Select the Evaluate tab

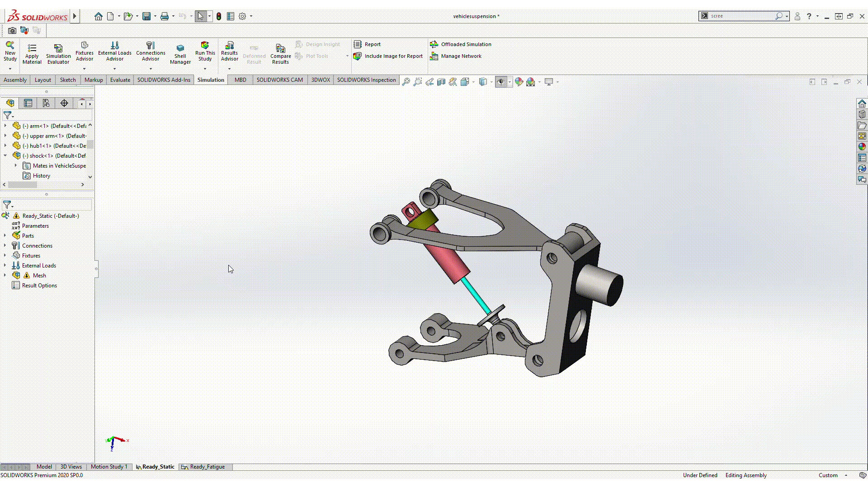(120, 79)
